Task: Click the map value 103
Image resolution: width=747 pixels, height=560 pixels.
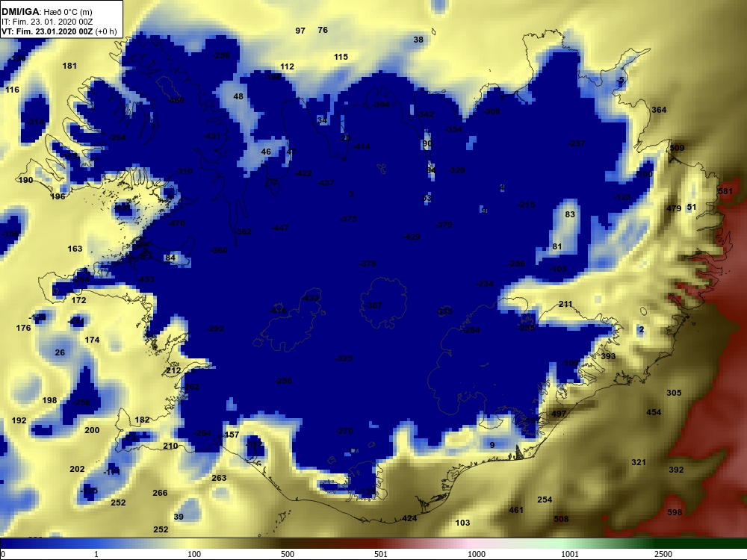Action: point(462,523)
